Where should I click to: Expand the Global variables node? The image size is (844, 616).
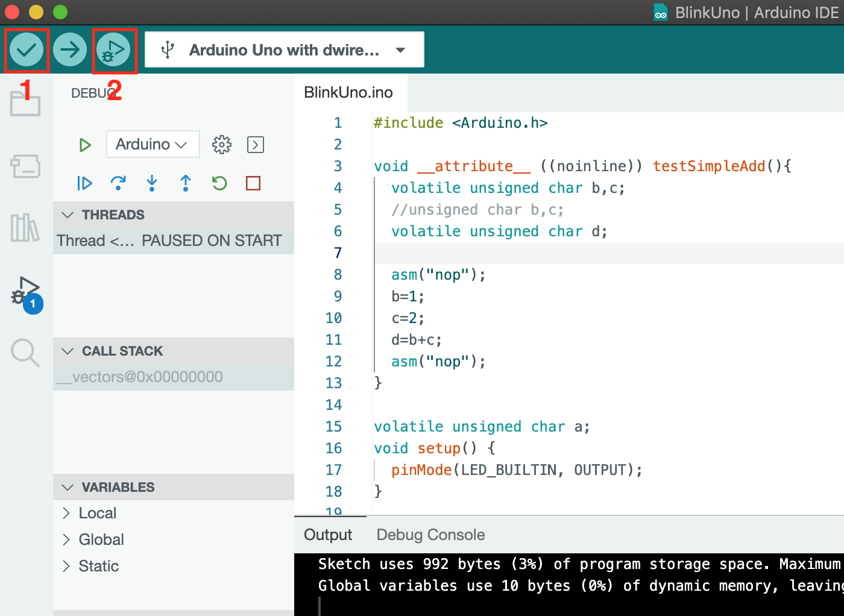coord(174,539)
